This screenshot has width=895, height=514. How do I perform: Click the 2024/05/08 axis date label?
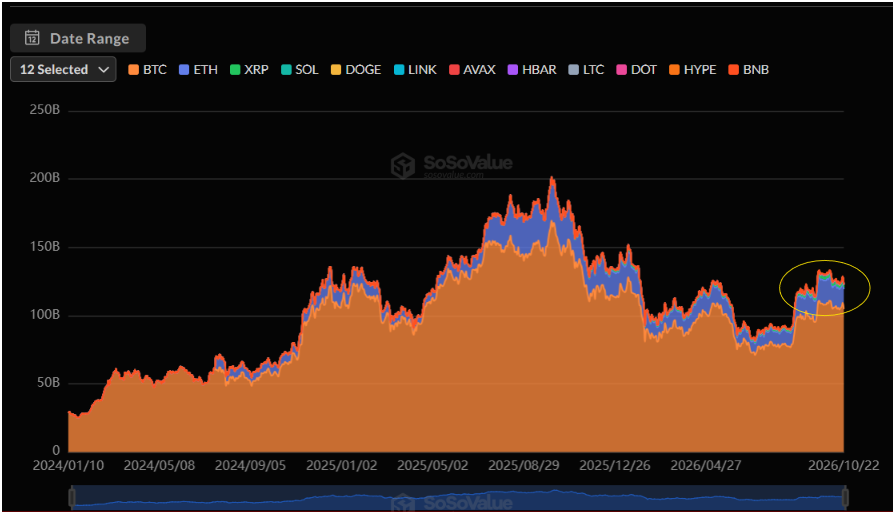click(x=159, y=466)
